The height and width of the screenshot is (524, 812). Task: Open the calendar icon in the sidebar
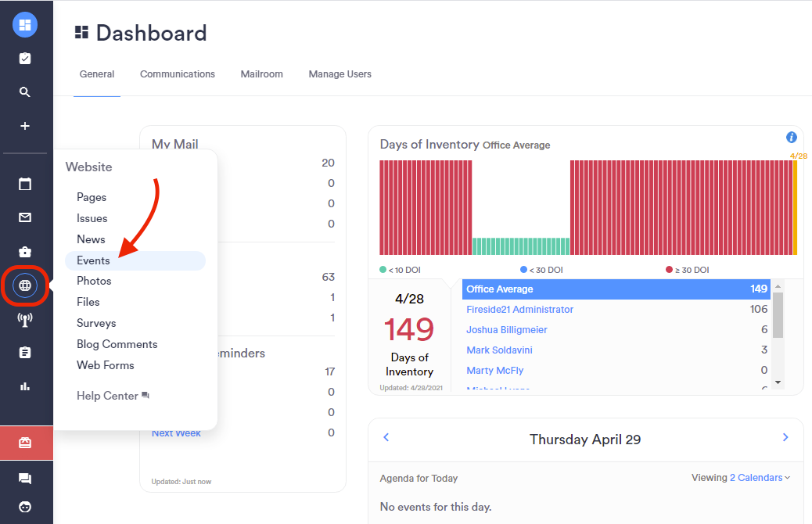(x=24, y=184)
